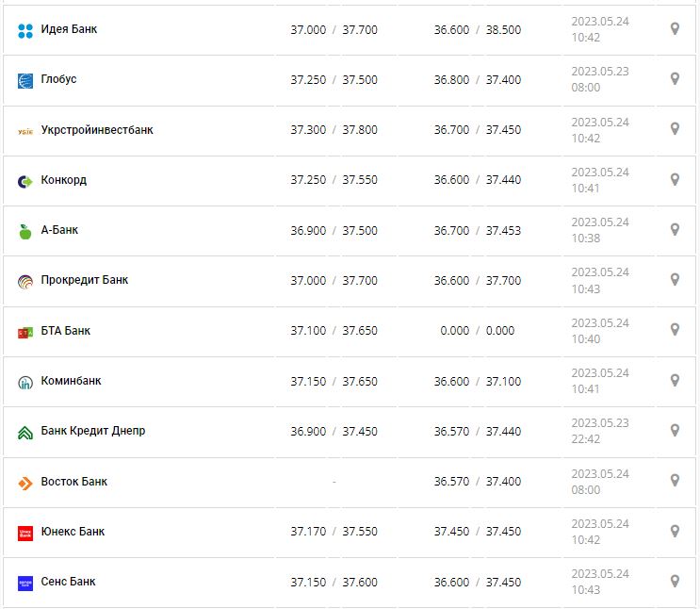Select the Укрстройинвестбанк name link
This screenshot has width=700, height=609.
click(97, 129)
